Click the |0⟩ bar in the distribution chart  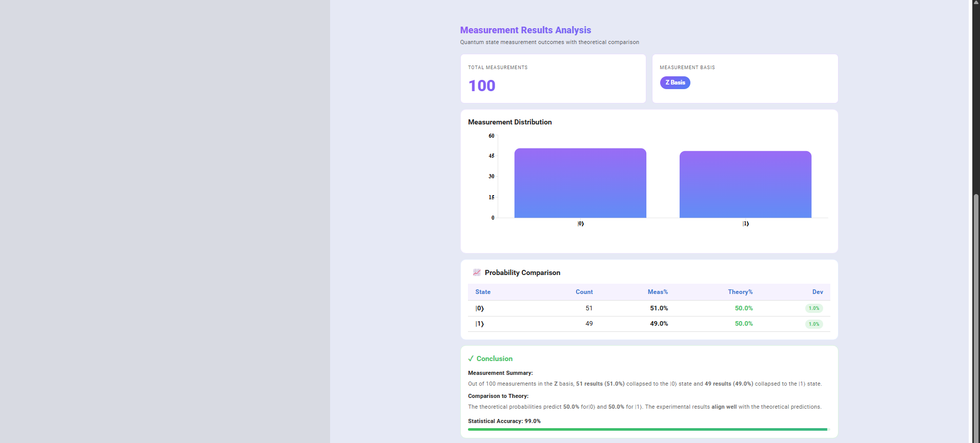tap(580, 183)
